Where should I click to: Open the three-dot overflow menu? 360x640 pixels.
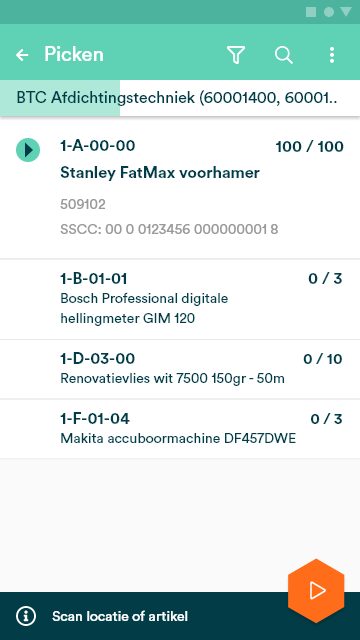(x=332, y=55)
